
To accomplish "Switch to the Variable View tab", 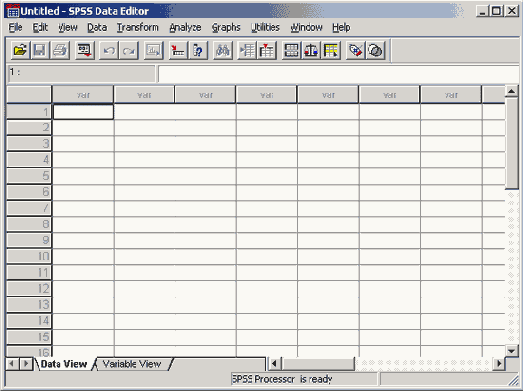I will click(132, 364).
